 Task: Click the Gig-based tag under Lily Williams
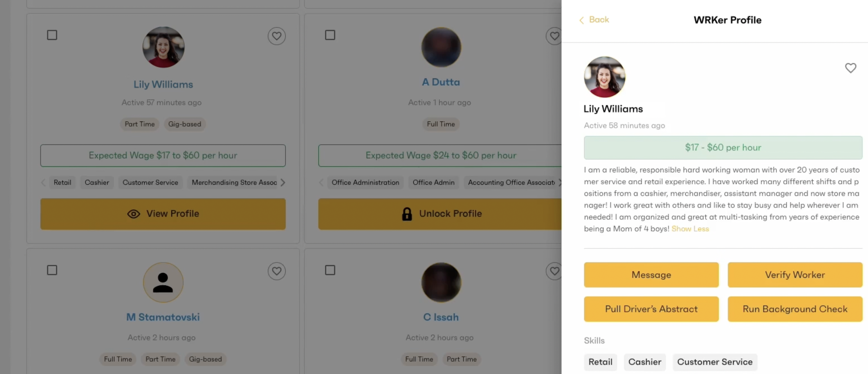185,124
